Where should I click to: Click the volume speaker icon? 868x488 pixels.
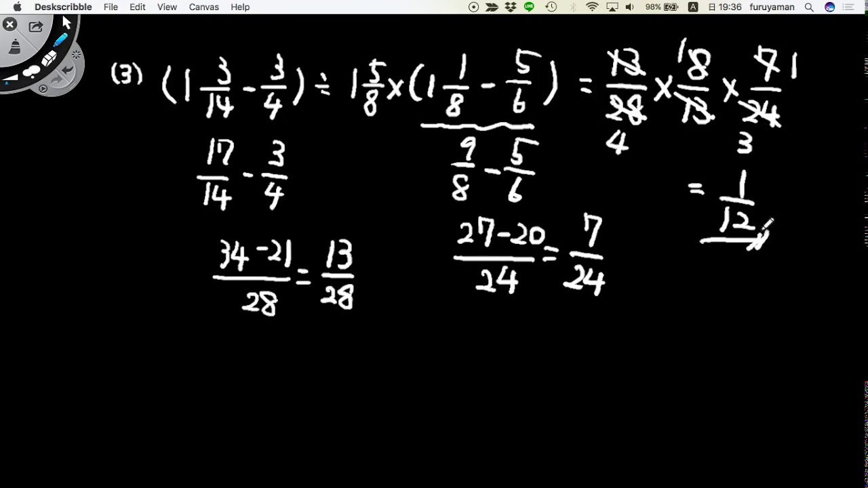tap(630, 7)
